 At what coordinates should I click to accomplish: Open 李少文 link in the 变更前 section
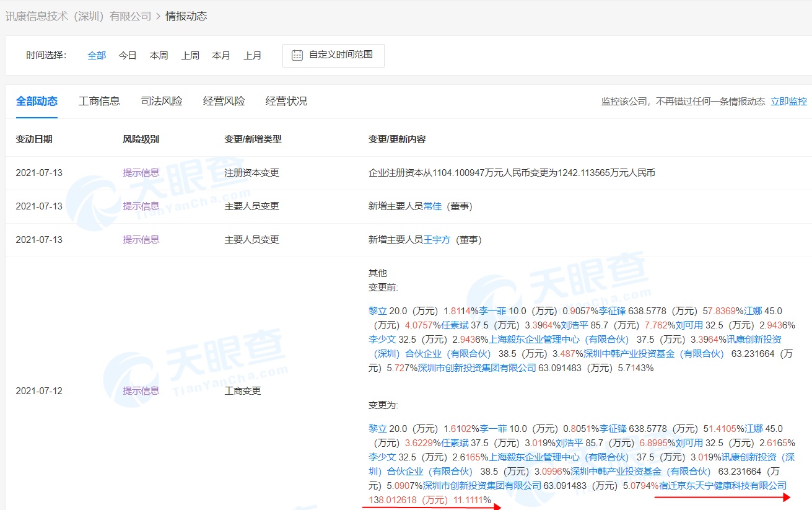pyautogui.click(x=382, y=340)
